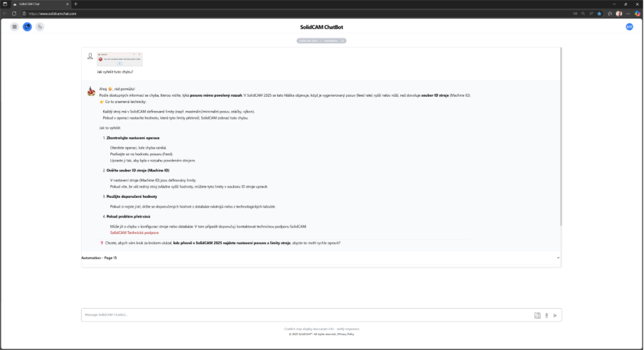The image size is (644, 350).
Task: Open browser favorites list icon
Action: click(610, 14)
